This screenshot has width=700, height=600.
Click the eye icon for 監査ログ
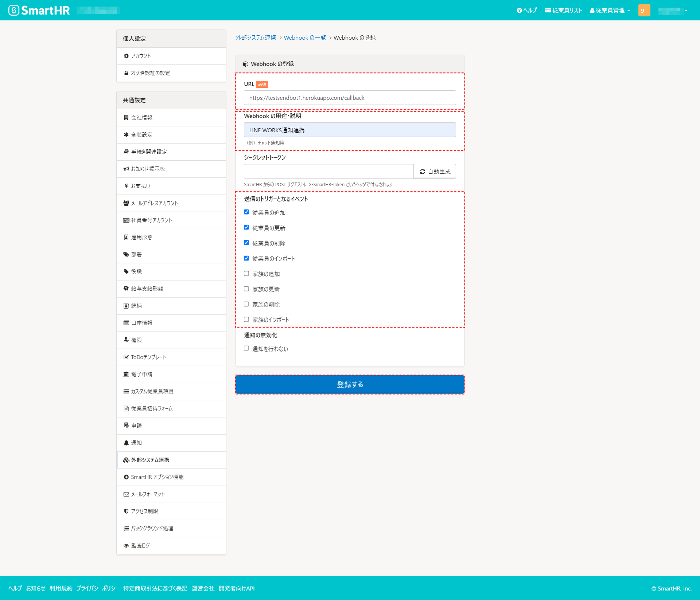tap(126, 545)
